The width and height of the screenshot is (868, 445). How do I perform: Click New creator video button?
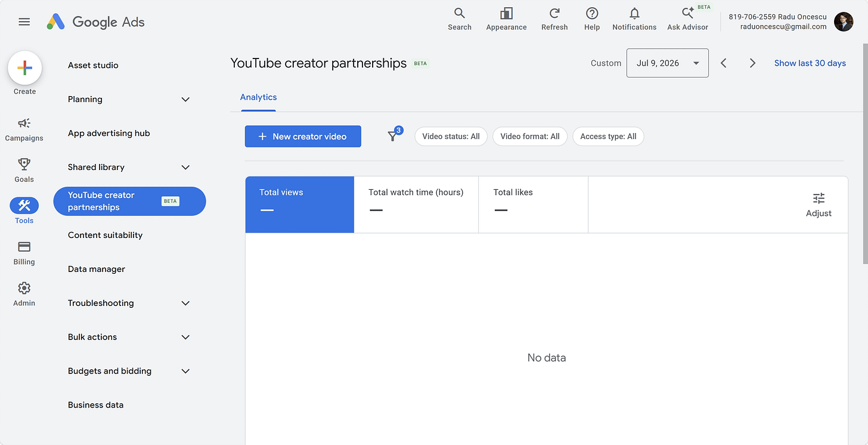coord(303,137)
